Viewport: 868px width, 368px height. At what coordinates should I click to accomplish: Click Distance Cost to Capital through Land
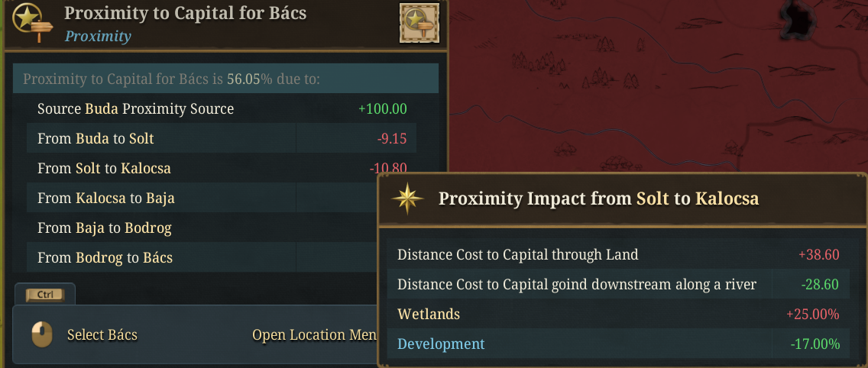[618, 254]
